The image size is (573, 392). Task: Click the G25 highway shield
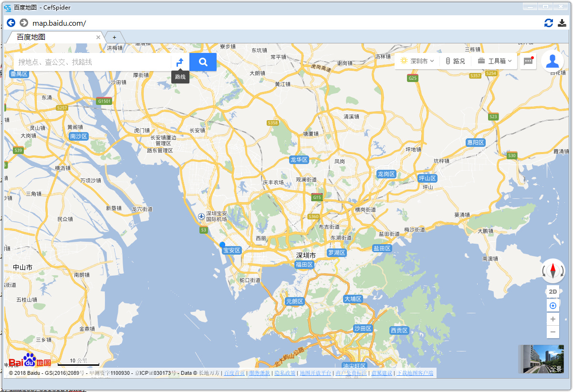(x=413, y=78)
